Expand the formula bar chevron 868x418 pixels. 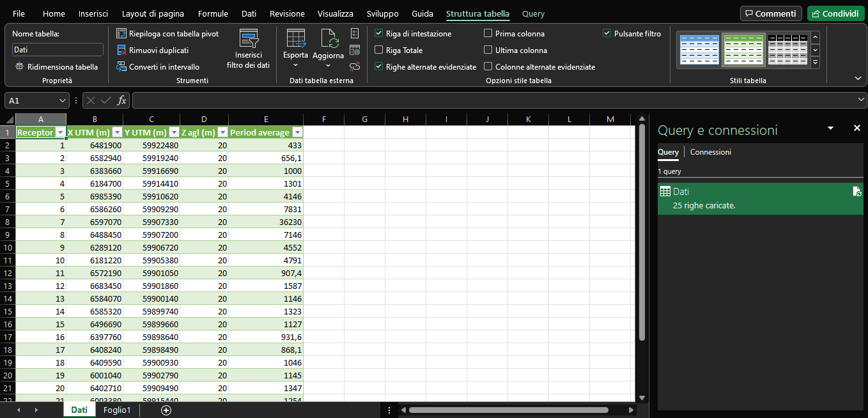[861, 100]
